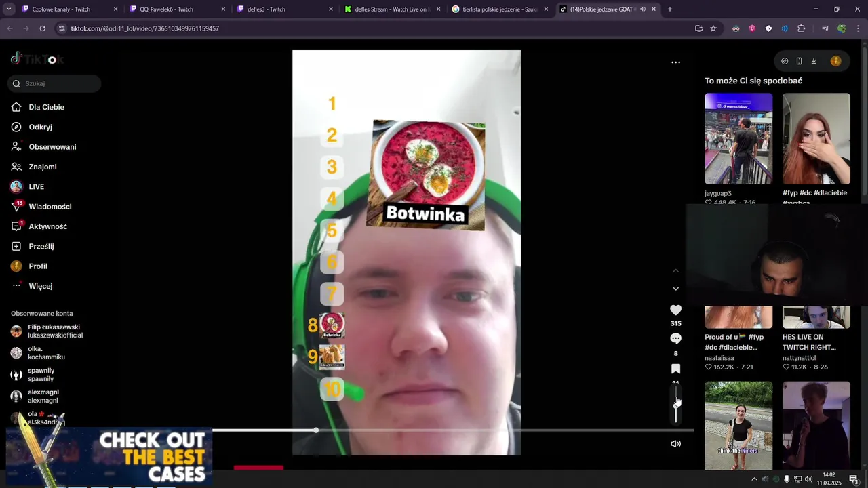This screenshot has width=868, height=488.
Task: Open Obserwowani in the sidebar
Action: tap(43, 147)
